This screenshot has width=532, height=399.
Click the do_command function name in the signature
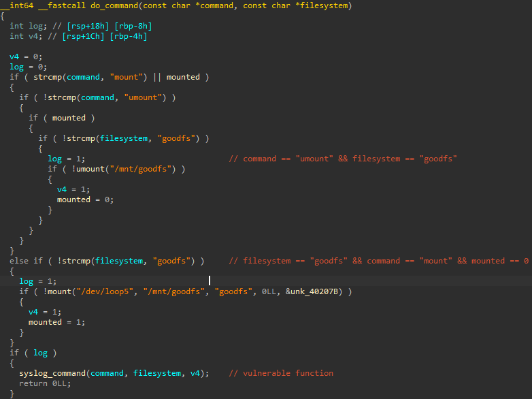(114, 5)
